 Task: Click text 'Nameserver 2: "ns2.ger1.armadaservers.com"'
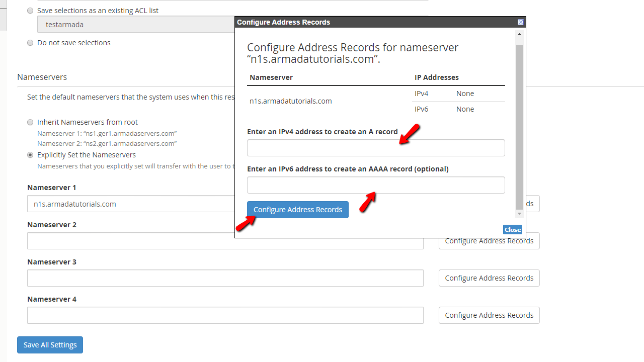[107, 143]
